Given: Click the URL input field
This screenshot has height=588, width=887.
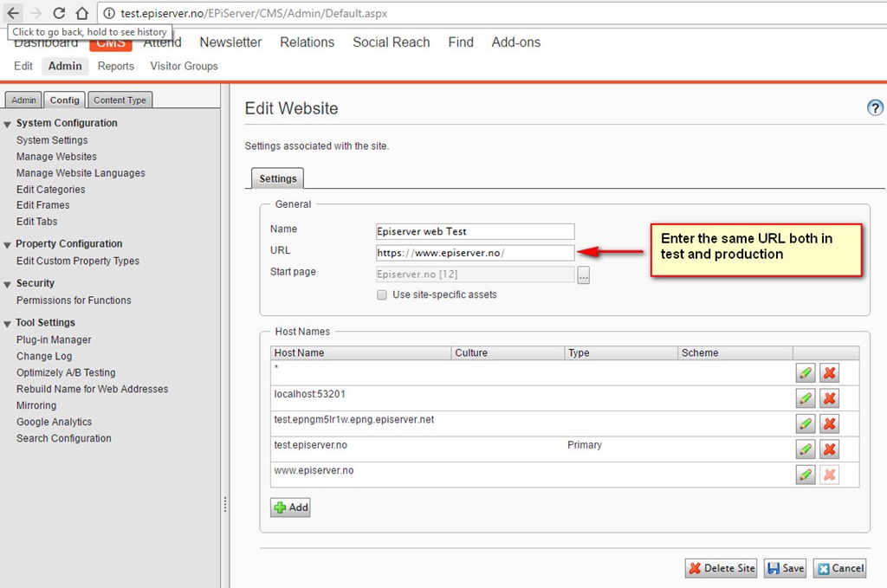Looking at the screenshot, I should 475,253.
